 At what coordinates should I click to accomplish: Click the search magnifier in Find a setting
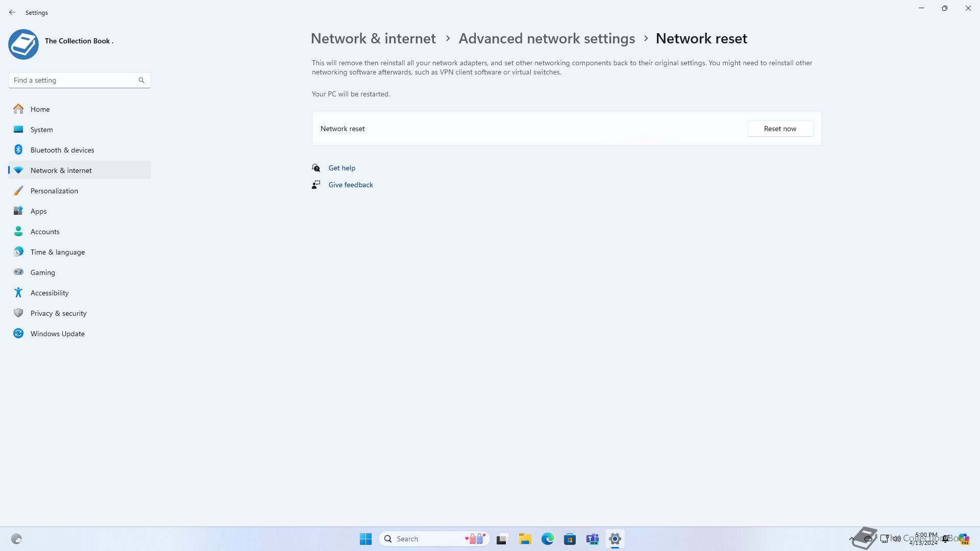tap(141, 80)
